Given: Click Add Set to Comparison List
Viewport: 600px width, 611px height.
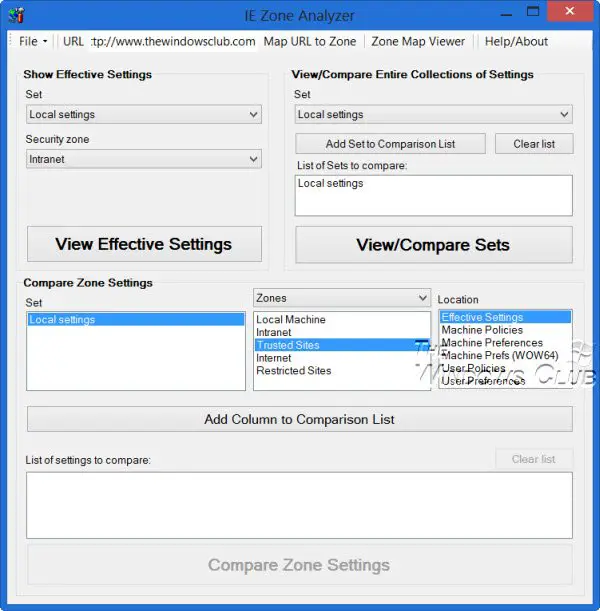Looking at the screenshot, I should tap(390, 144).
